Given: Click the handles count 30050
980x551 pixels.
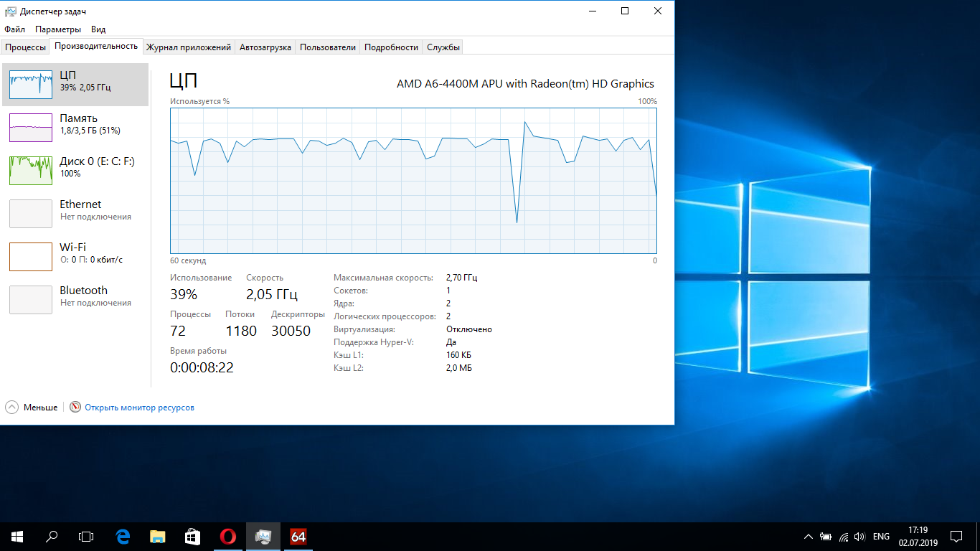Looking at the screenshot, I should [x=291, y=331].
